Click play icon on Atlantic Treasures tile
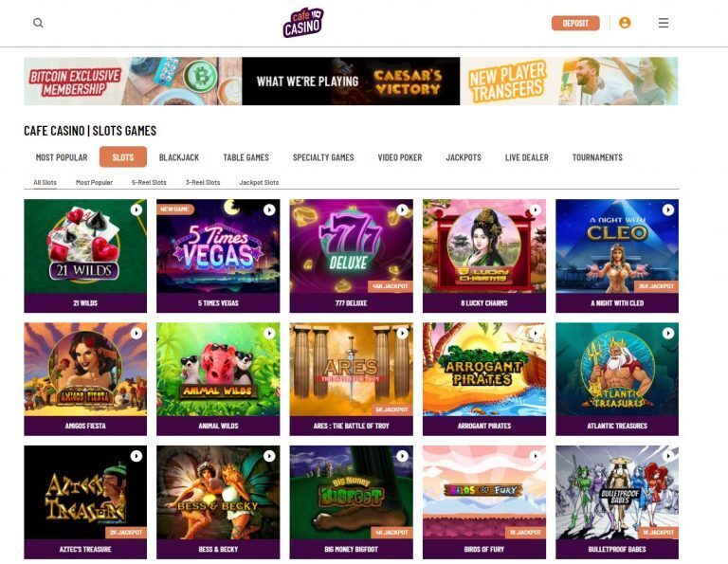This screenshot has height=564, width=728. [668, 334]
